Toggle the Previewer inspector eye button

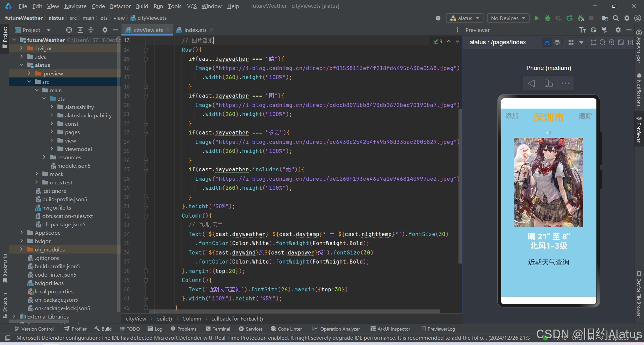tap(547, 42)
